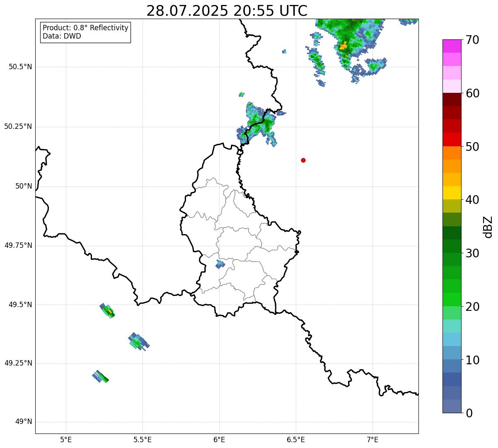
Task: Click the magenta top colorbar segment
Action: click(452, 46)
